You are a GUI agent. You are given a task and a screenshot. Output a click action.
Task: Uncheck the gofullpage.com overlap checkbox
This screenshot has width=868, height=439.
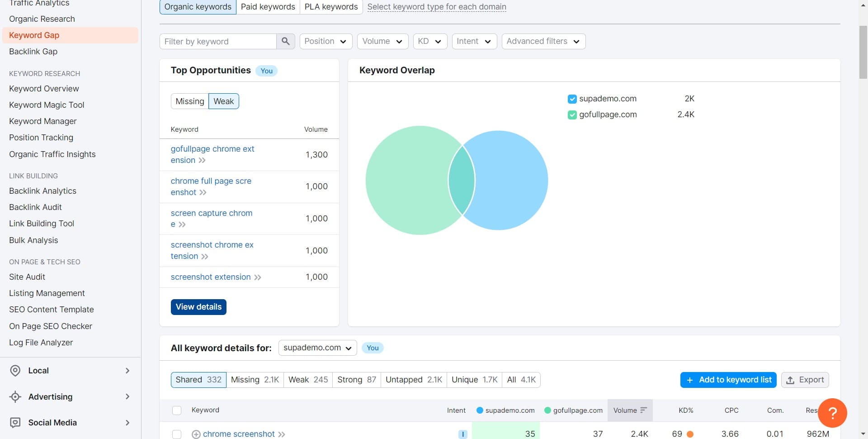pyautogui.click(x=572, y=115)
